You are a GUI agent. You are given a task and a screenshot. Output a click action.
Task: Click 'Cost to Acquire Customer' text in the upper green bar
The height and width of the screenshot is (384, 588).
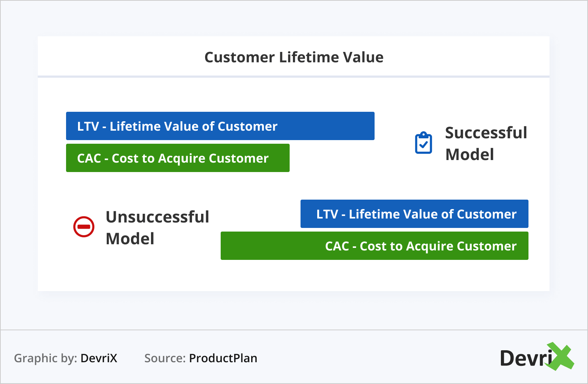click(190, 158)
